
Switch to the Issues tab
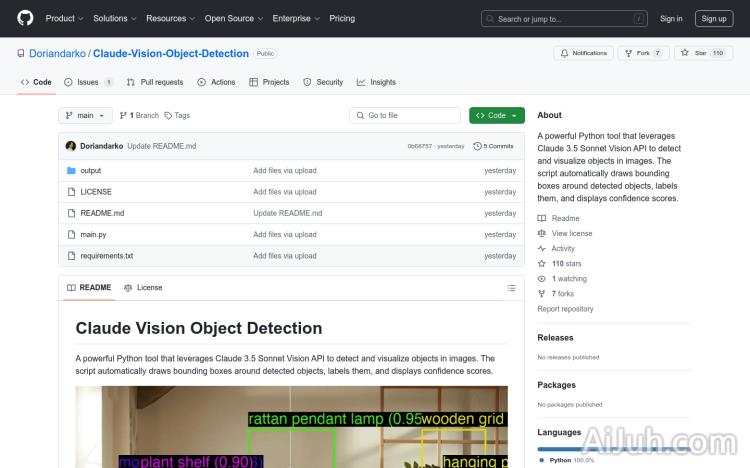(88, 82)
